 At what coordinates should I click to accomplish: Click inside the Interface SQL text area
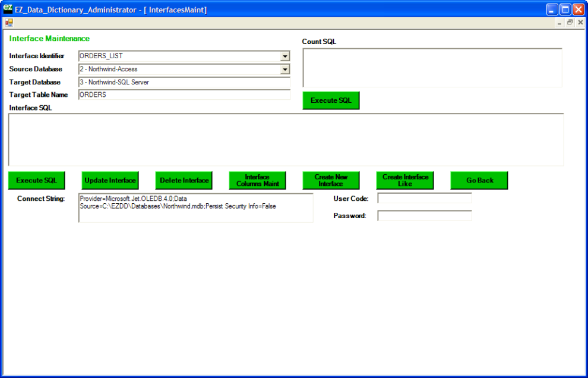tap(285, 140)
